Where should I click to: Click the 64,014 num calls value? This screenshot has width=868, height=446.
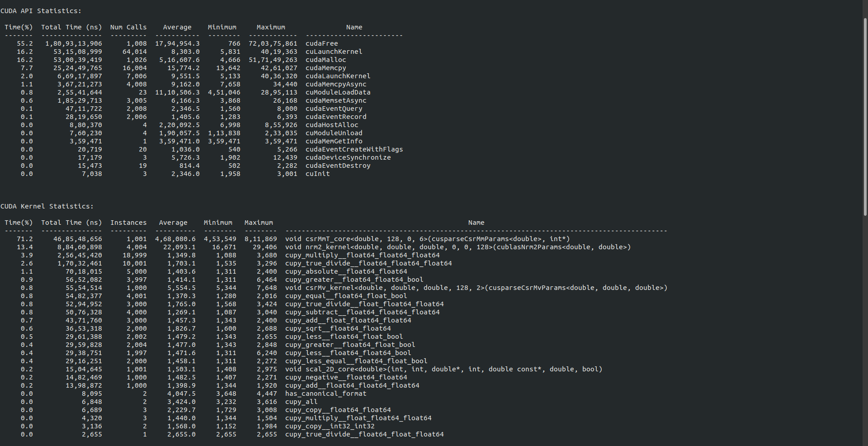[x=135, y=52]
